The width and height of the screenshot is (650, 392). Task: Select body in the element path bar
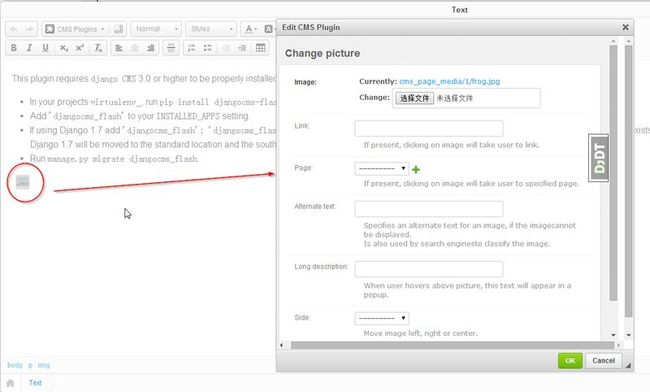[15, 365]
